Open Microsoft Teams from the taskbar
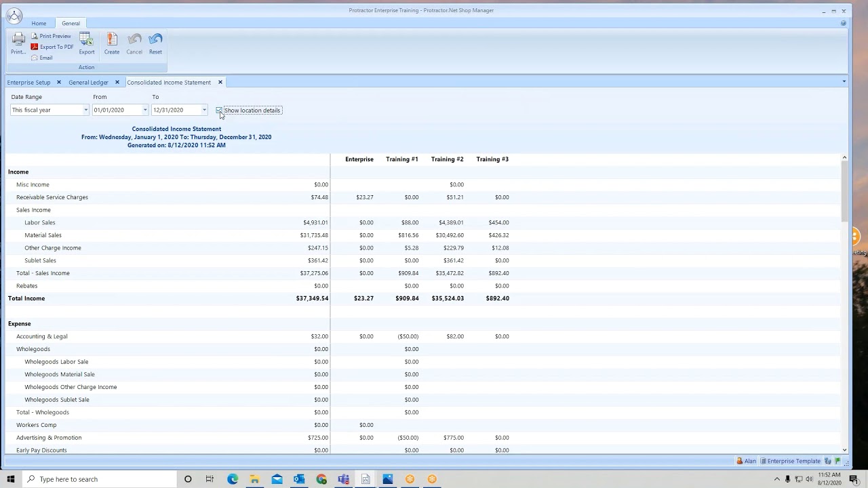 coord(344,479)
